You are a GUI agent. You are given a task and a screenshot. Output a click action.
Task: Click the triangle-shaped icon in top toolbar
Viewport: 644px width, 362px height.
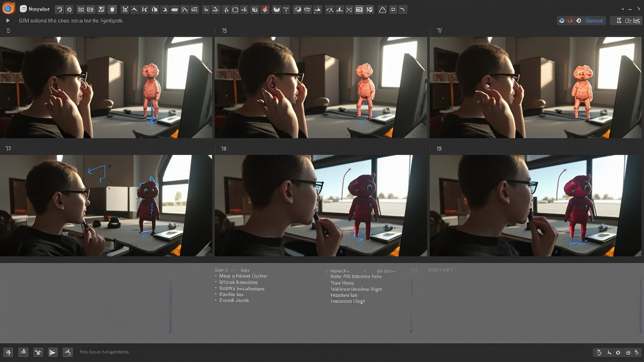(x=382, y=10)
